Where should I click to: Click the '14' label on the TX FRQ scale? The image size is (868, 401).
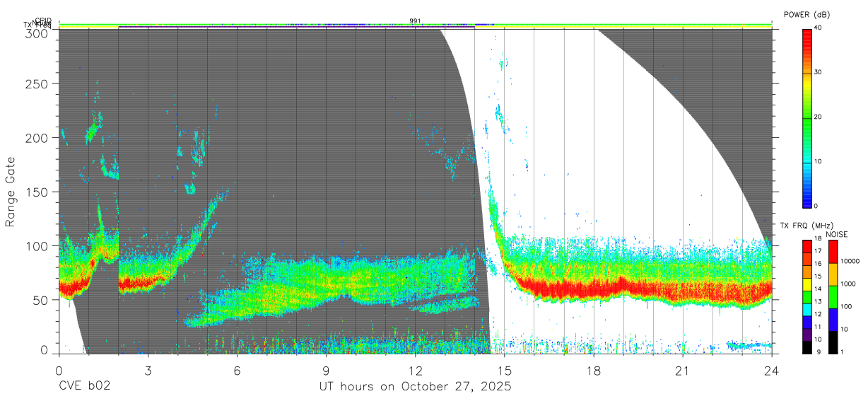[817, 289]
